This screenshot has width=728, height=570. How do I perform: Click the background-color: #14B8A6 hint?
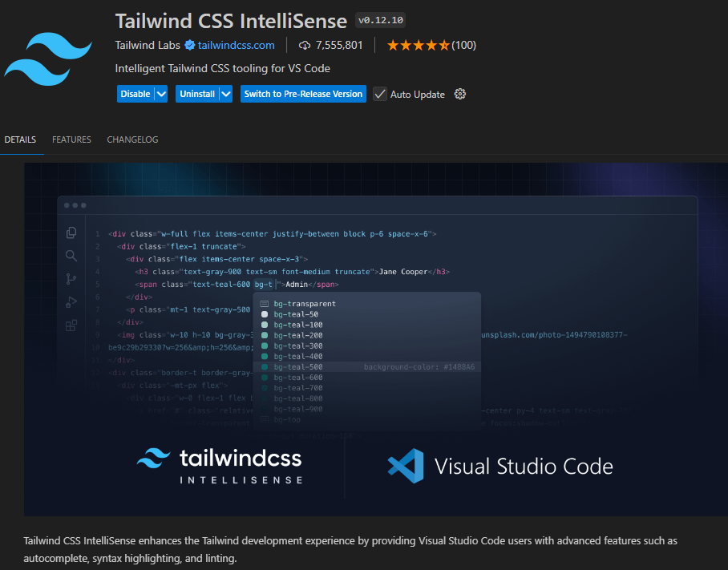coord(419,366)
